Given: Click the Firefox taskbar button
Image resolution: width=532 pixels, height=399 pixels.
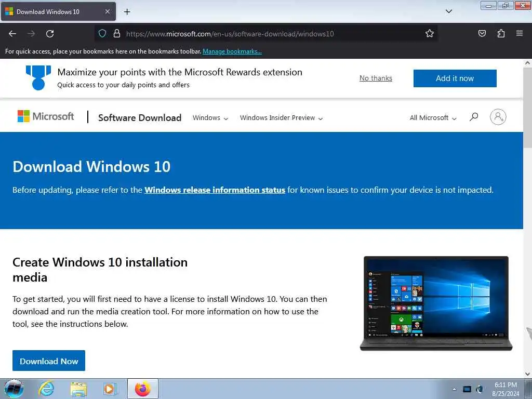Looking at the screenshot, I should point(142,389).
